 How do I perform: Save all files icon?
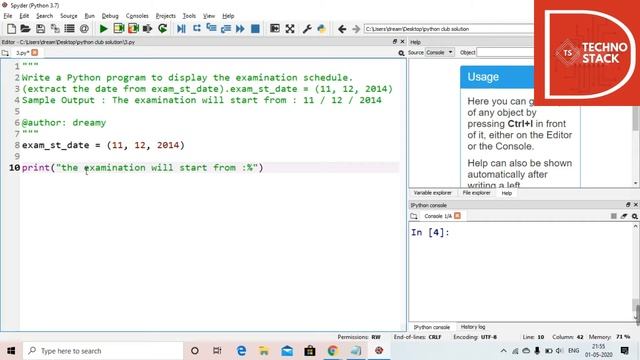[x=55, y=29]
